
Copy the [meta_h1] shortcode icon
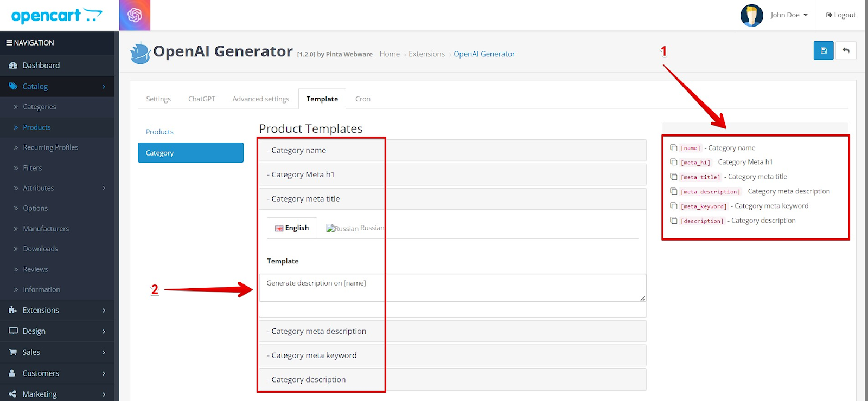coord(674,162)
